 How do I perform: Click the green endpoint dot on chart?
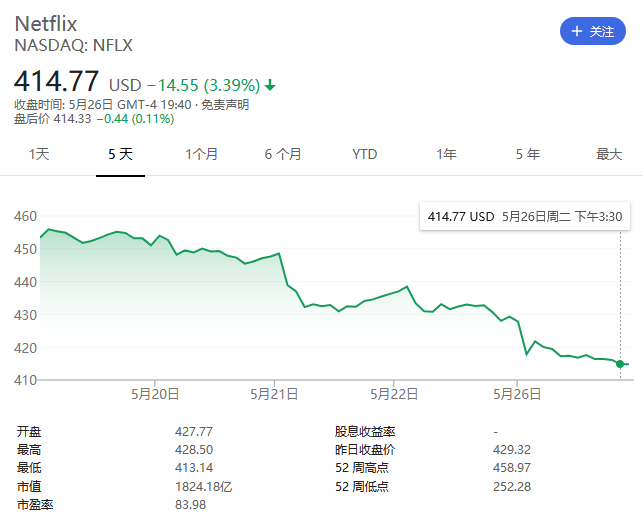pos(621,364)
